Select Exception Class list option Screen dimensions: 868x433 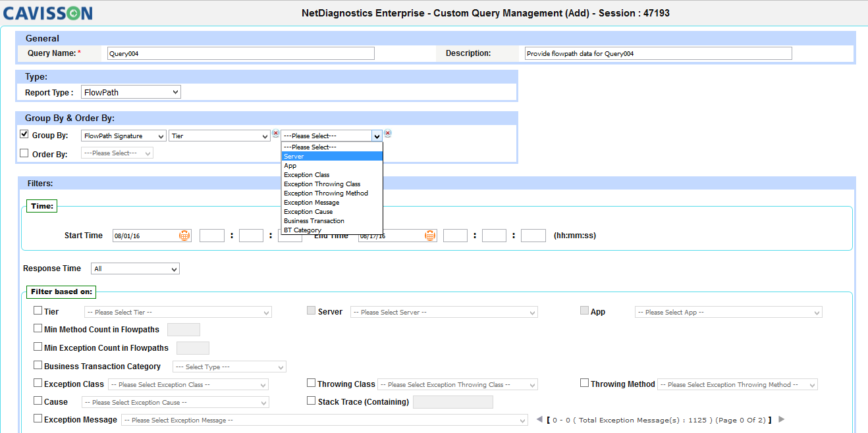coord(332,174)
